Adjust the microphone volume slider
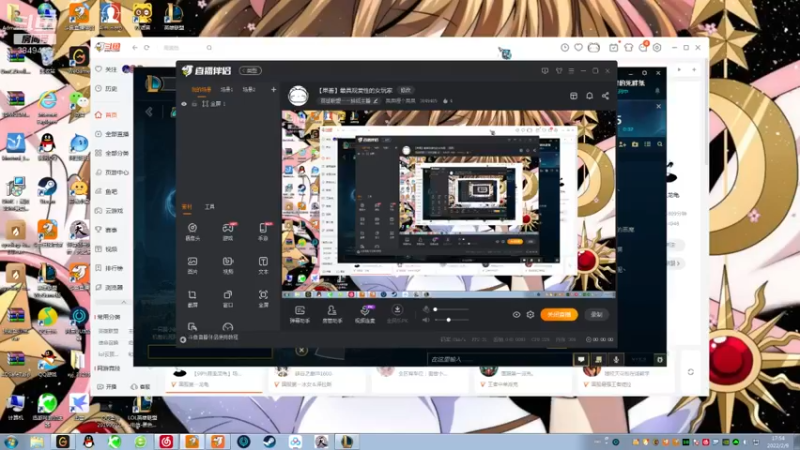This screenshot has width=800, height=450. (x=451, y=309)
